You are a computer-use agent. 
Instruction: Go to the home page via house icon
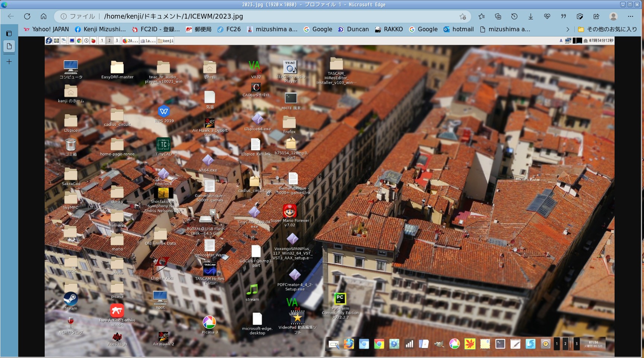(x=44, y=16)
